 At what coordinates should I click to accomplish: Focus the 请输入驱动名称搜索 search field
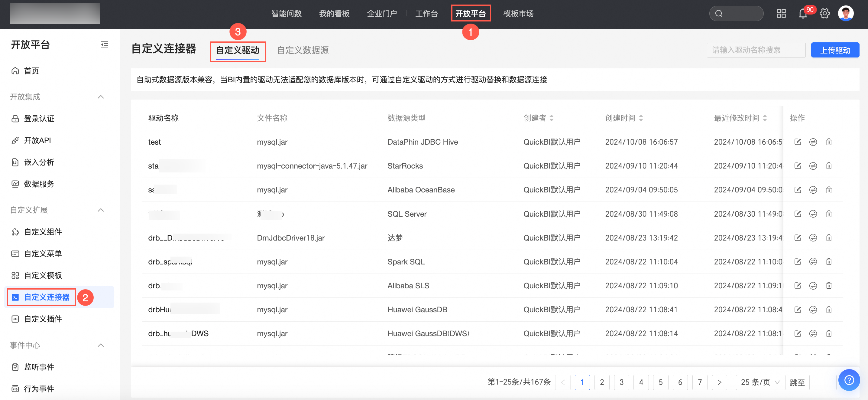[x=756, y=50]
